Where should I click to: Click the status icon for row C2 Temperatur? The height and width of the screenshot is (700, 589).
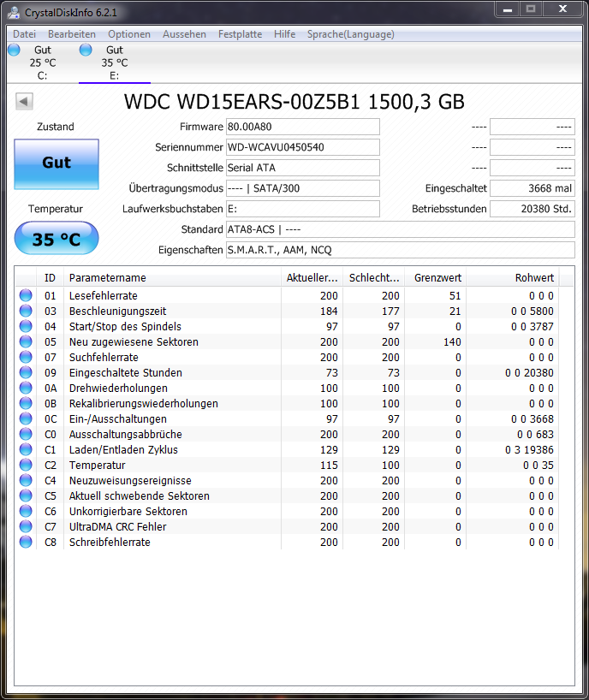click(26, 465)
